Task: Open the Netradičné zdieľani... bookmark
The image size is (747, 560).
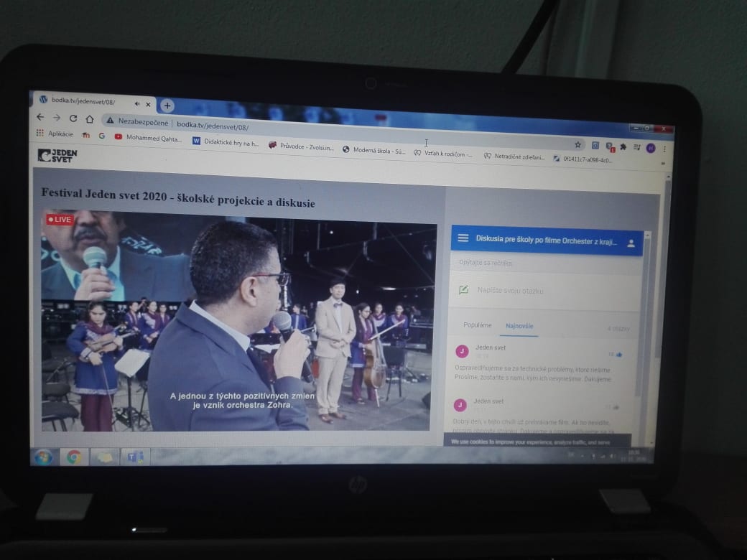Action: 514,157
